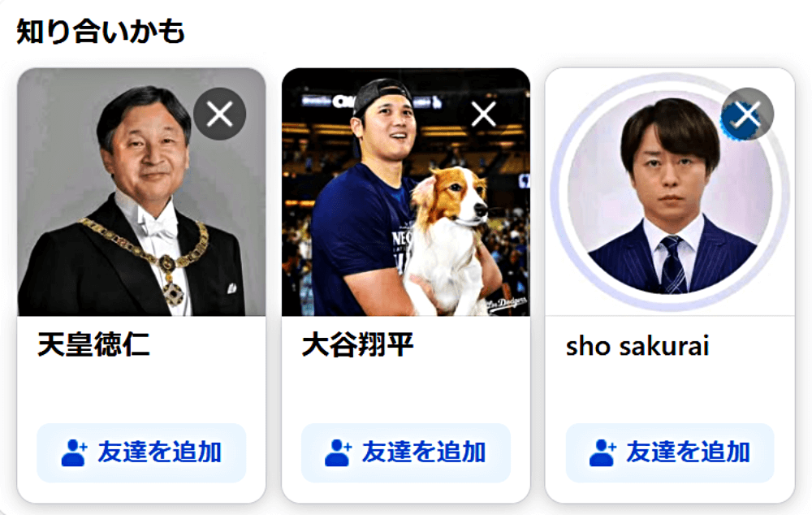Close the sho sakurai suggestion card
The height and width of the screenshot is (515, 812).
click(x=748, y=114)
